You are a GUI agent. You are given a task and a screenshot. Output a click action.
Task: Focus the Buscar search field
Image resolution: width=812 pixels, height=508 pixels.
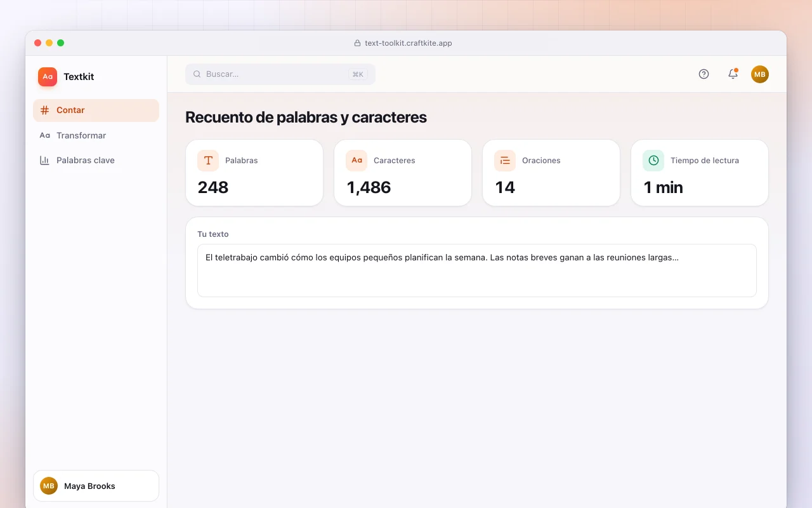click(x=280, y=74)
